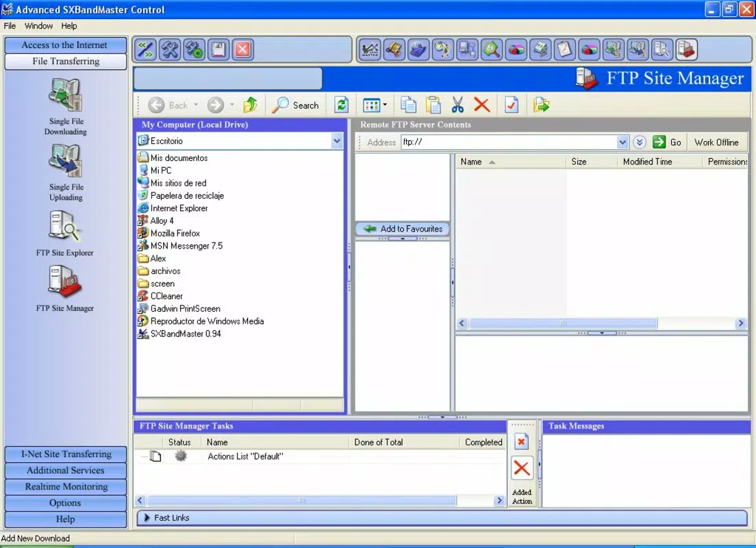Click the double chevron next to address
The image size is (756, 548).
coord(640,142)
